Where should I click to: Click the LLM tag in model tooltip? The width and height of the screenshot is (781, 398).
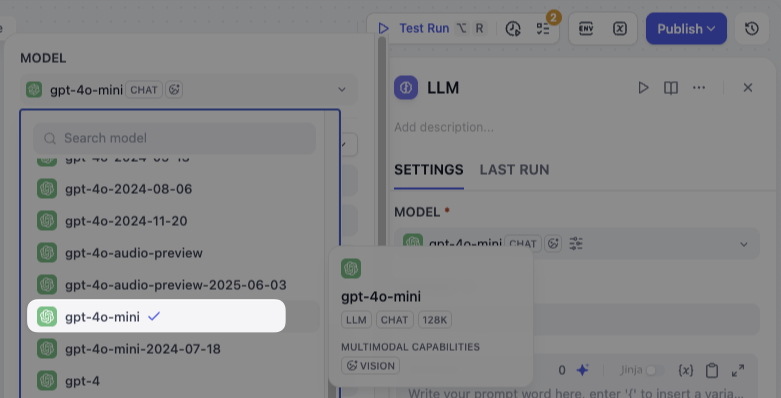coord(357,320)
